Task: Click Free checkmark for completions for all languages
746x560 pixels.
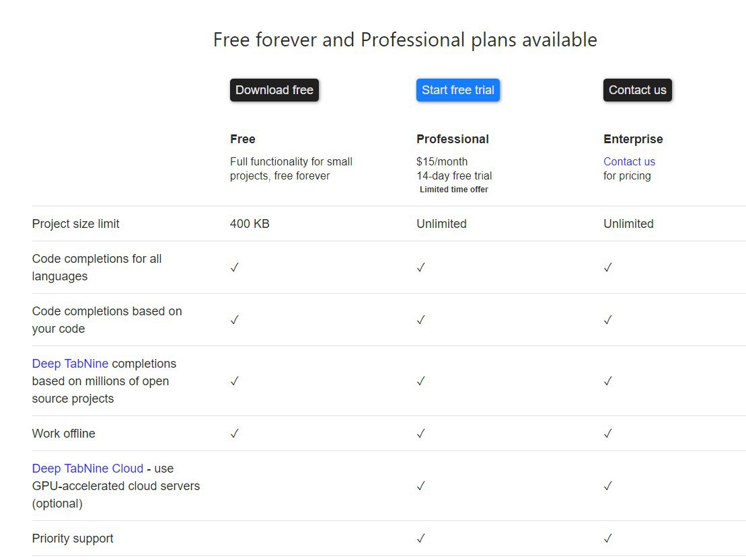Action: pyautogui.click(x=234, y=268)
